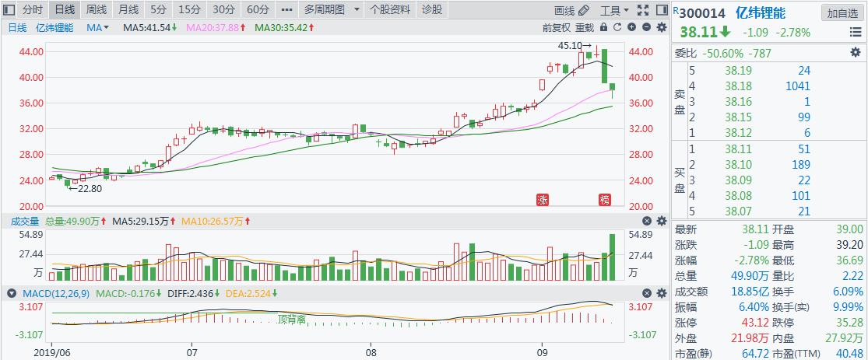Image resolution: width=868 pixels, height=360 pixels.
Task: Switch to the 周线 weekly chart tab
Action: point(97,9)
